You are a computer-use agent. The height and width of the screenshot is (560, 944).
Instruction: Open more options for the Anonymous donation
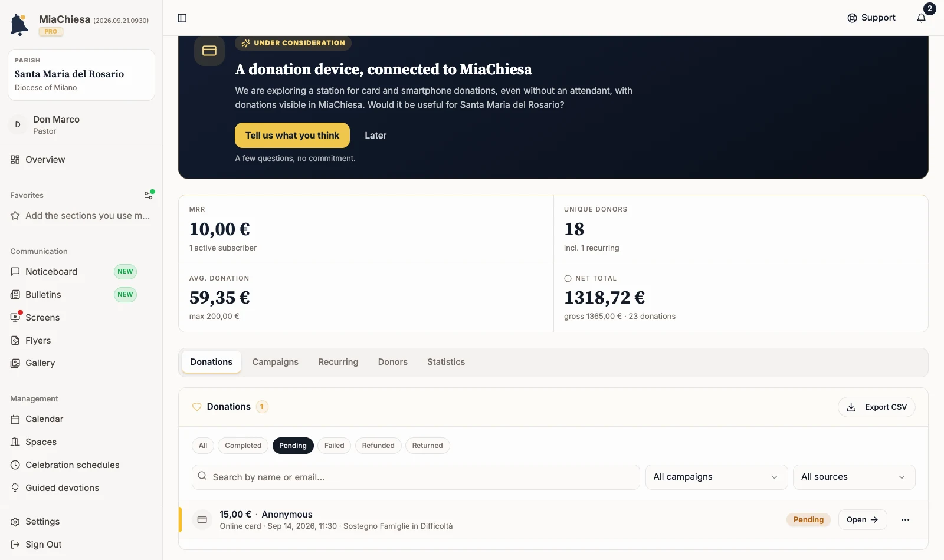pyautogui.click(x=905, y=520)
